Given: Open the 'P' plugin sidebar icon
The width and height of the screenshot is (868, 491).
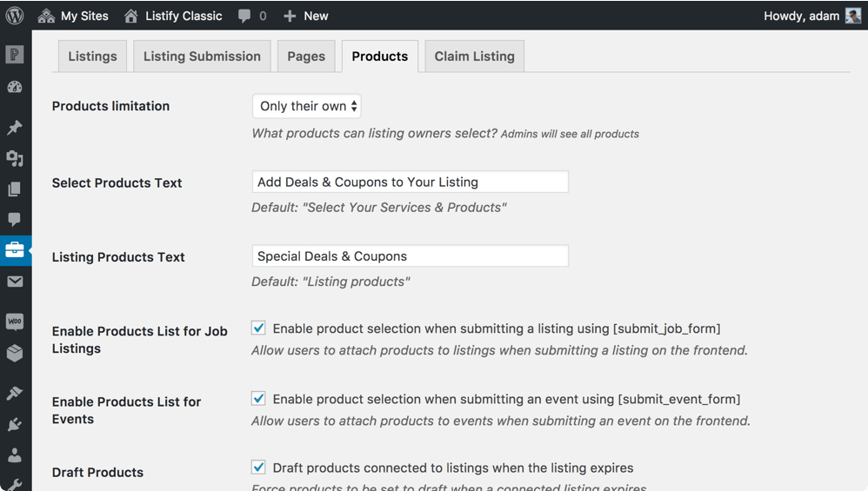Looking at the screenshot, I should tap(15, 54).
